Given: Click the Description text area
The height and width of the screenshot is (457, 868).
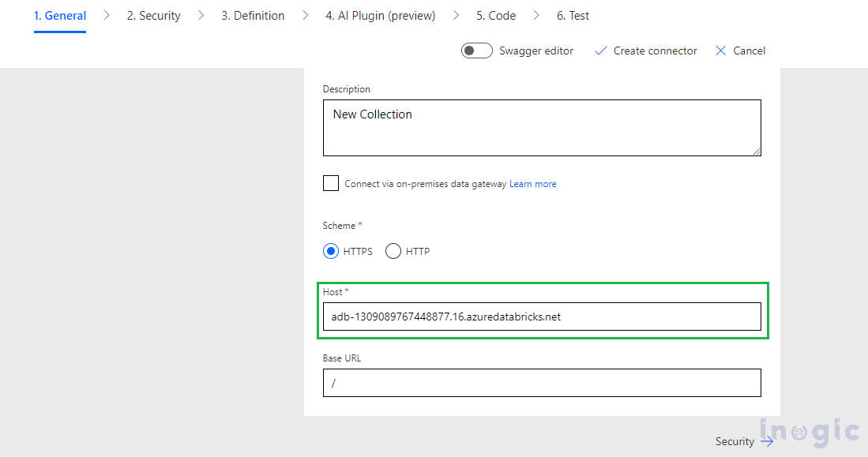Looking at the screenshot, I should (x=542, y=128).
